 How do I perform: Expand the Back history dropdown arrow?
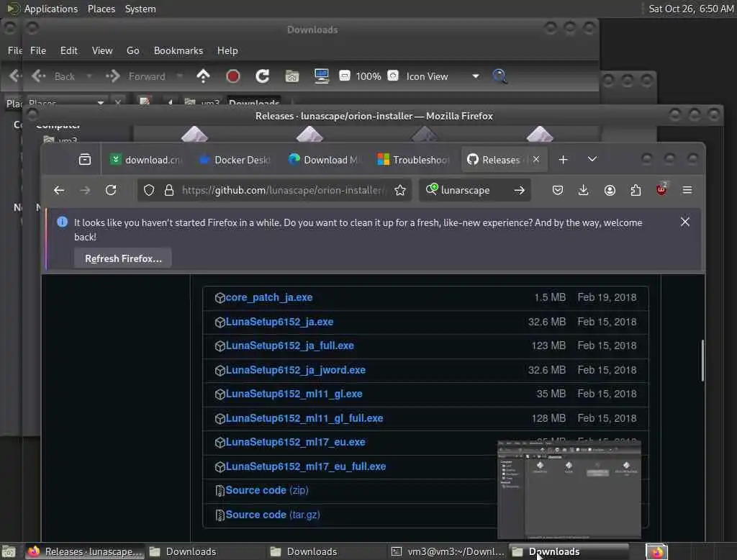coord(89,76)
